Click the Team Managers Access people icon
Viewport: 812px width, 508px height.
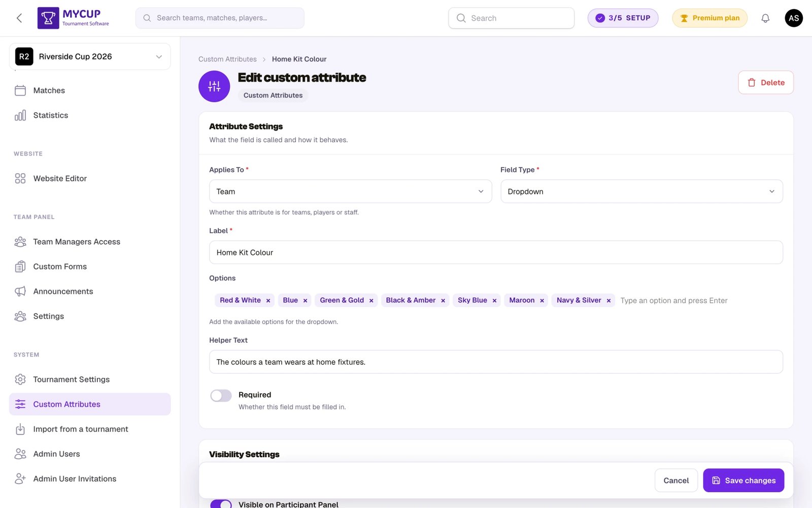click(x=20, y=242)
